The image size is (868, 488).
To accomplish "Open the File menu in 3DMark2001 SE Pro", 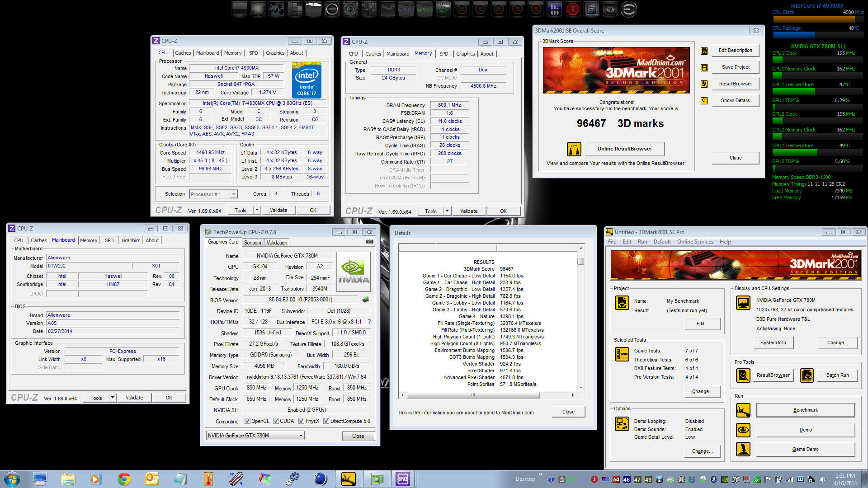I will tap(612, 242).
